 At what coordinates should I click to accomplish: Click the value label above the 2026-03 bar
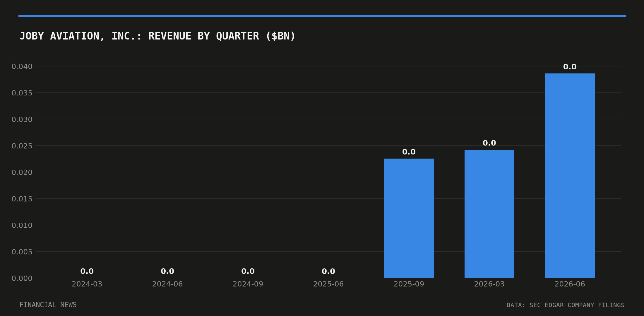489,143
